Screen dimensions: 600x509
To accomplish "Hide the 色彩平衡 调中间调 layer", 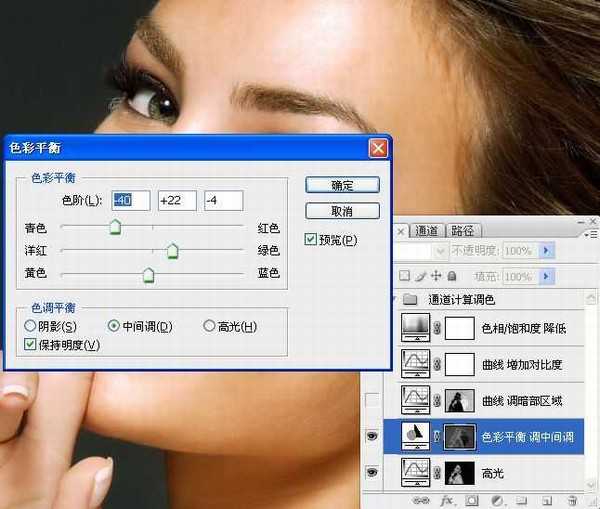I will pos(373,435).
